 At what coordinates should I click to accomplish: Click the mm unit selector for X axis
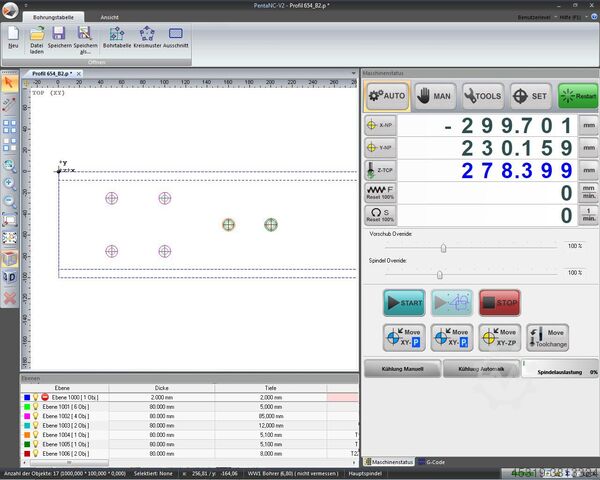(x=588, y=127)
